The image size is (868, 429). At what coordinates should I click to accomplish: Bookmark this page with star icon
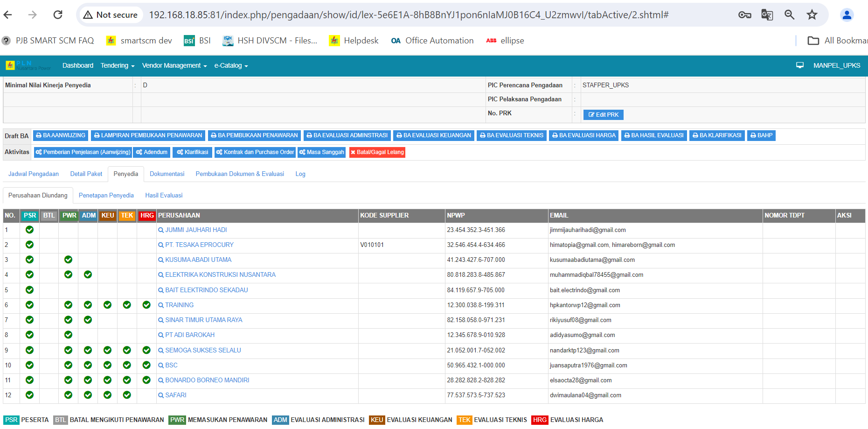click(812, 15)
